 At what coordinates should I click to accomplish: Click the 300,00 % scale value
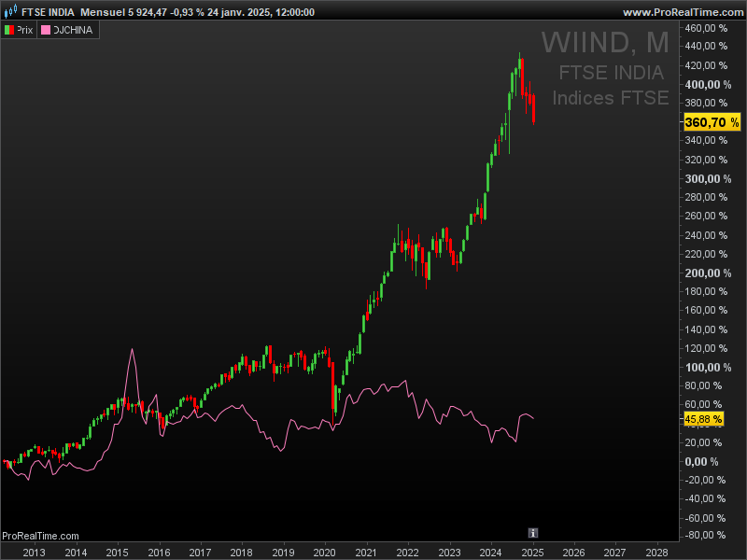coord(708,179)
